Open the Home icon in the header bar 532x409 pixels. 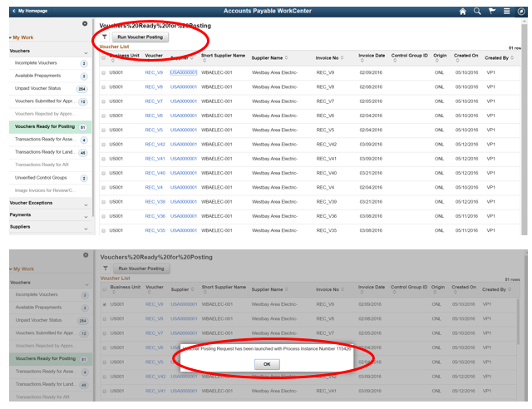(462, 12)
